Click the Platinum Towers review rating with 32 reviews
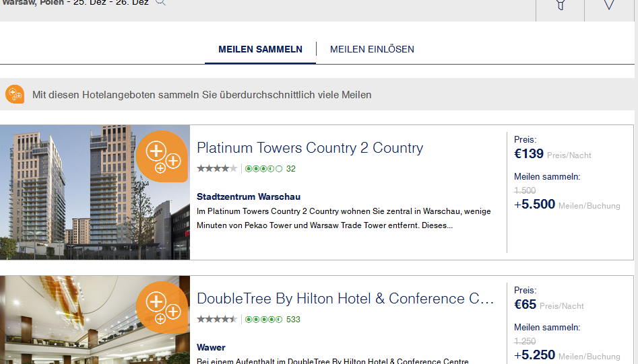The image size is (638, 364). pos(270,169)
